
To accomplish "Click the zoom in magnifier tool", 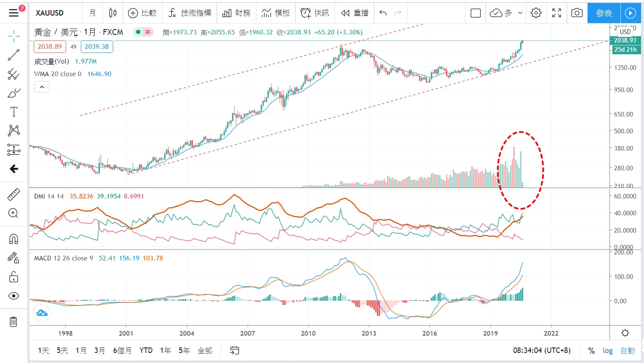I will click(13, 213).
